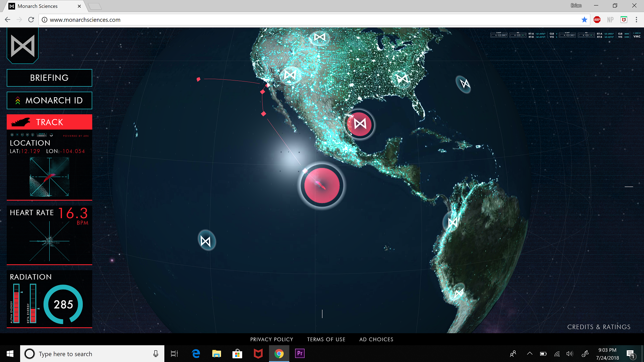This screenshot has width=644, height=362.
Task: Open the NP extension icon
Action: [610, 20]
